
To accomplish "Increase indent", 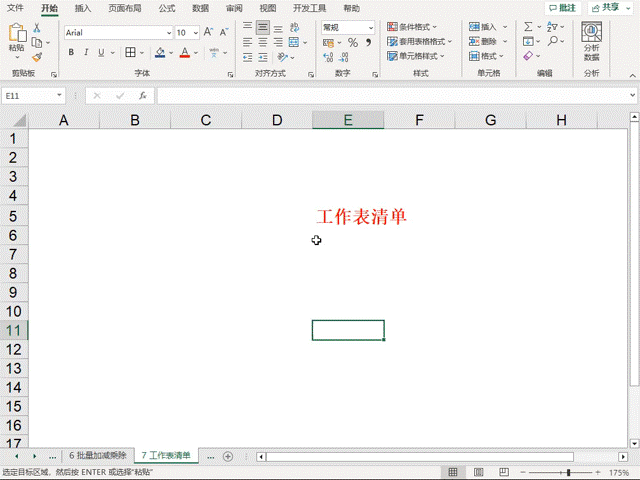I will click(x=263, y=58).
